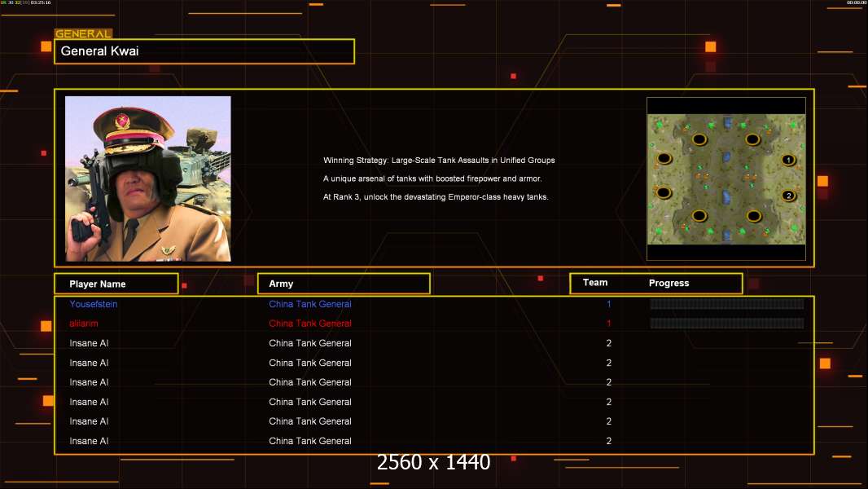Image resolution: width=868 pixels, height=489 pixels.
Task: Click the last Insane AI player row
Action: click(89, 441)
